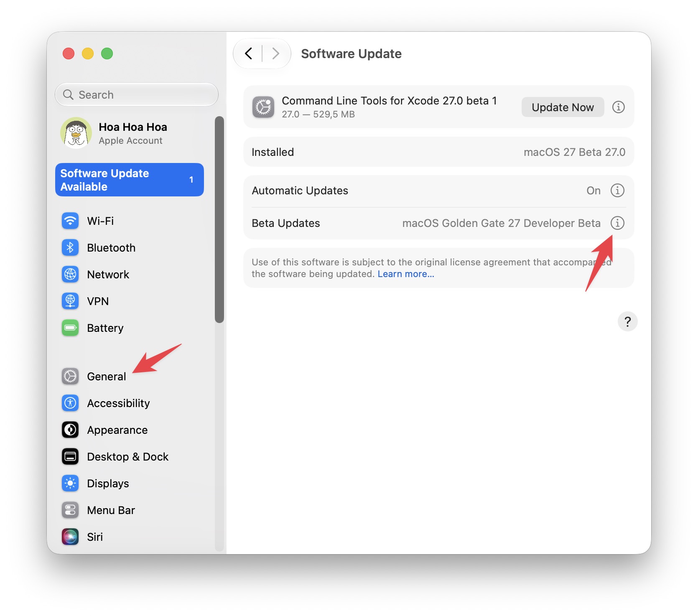Click the Beta Updates label

[x=285, y=223]
